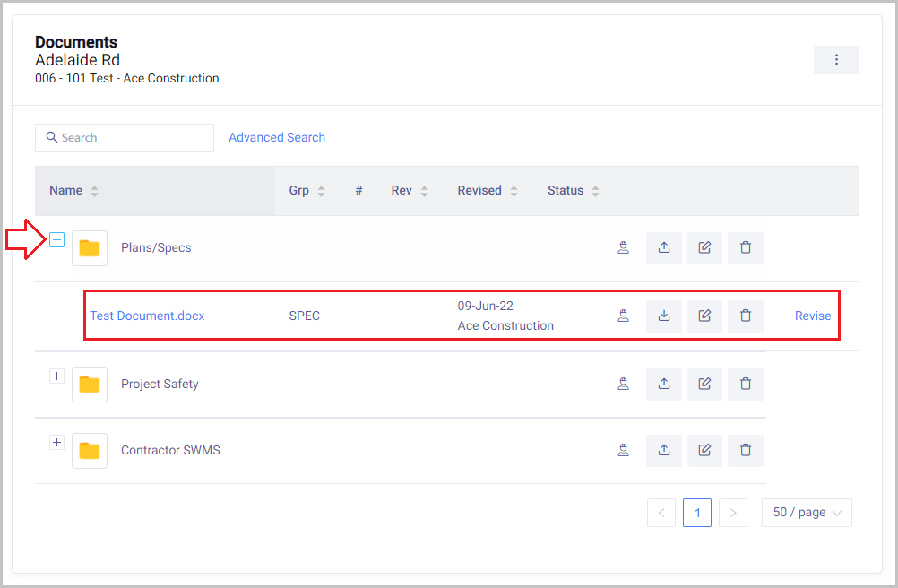Download Test Document.docx file
The image size is (898, 588).
click(664, 316)
